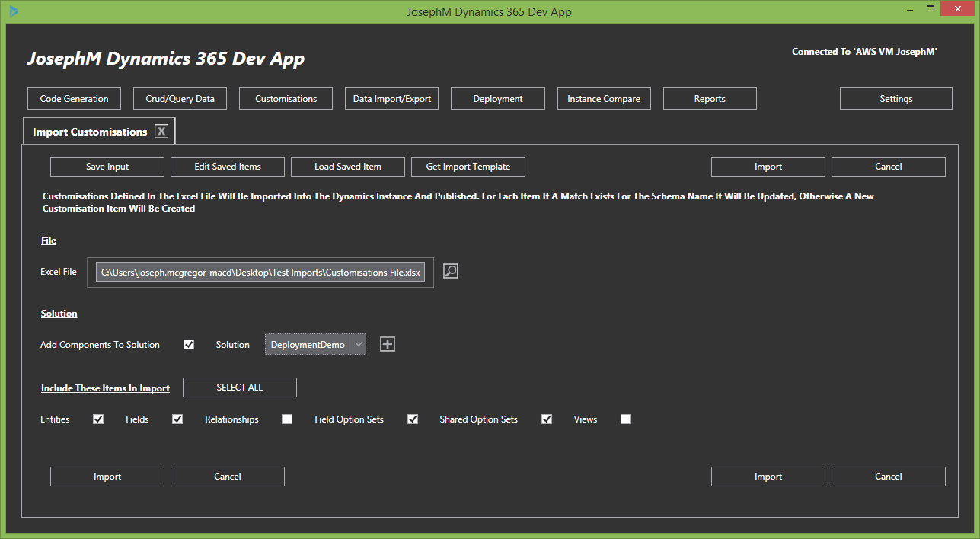Viewport: 980px width, 539px height.
Task: Click the Excel File path input field
Action: click(260, 273)
